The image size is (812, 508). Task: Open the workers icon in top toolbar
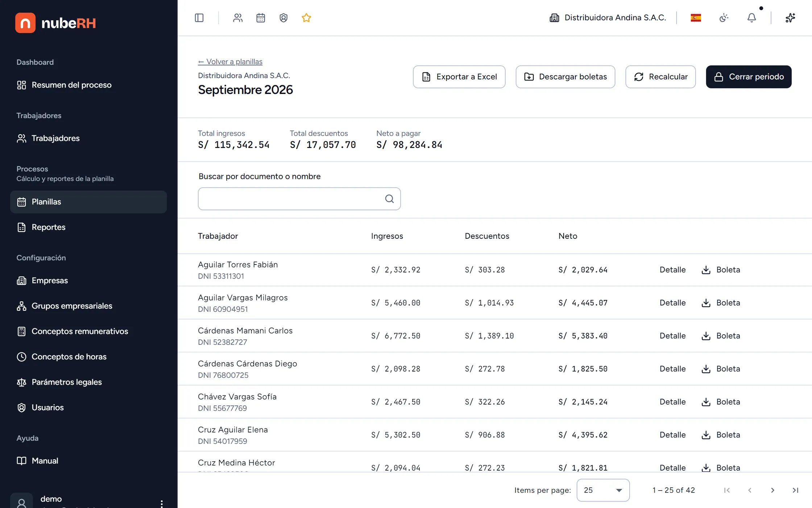(x=238, y=18)
